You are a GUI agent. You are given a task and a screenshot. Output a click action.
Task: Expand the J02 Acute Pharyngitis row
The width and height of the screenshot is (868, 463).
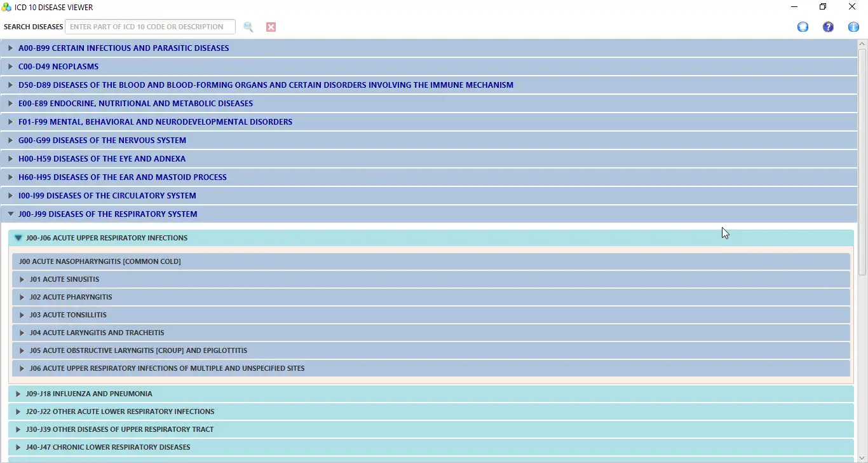coord(431,297)
